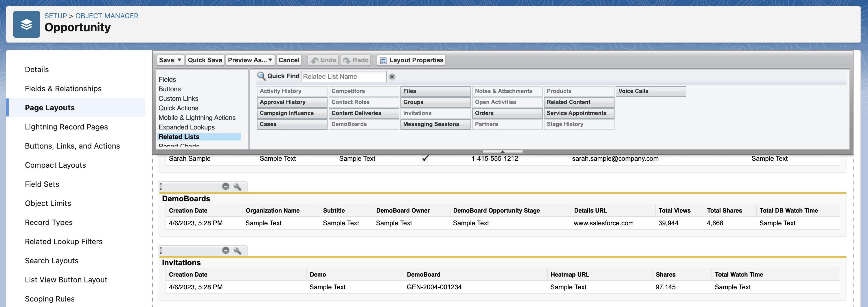Open the Preview As dropdown

[x=250, y=60]
